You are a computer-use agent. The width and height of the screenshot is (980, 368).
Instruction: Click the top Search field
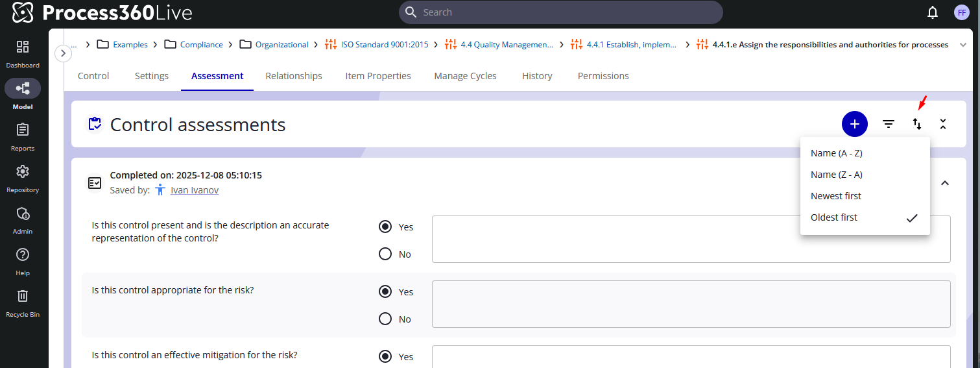(561, 12)
